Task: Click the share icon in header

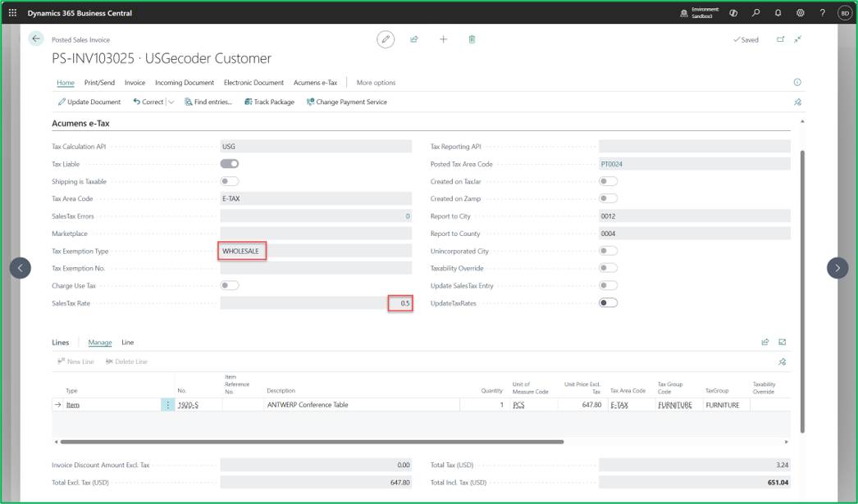Action: [414, 39]
